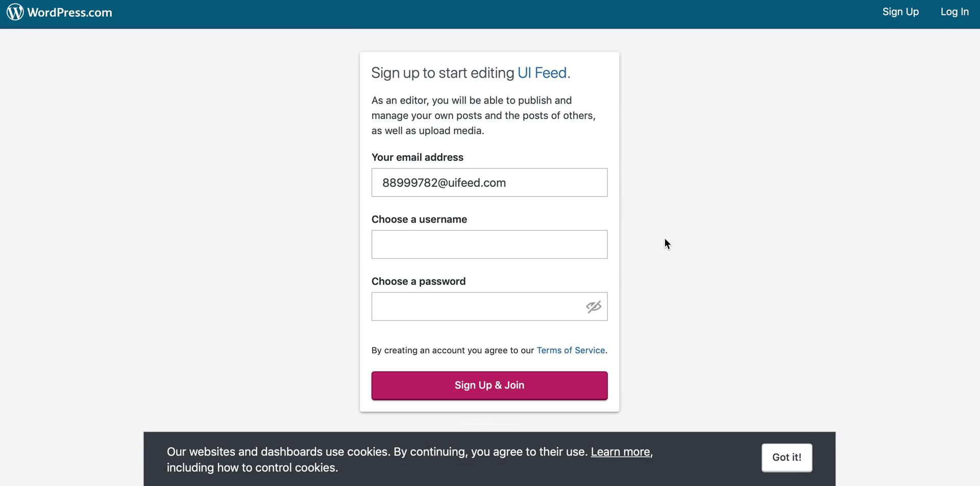
Task: Click the editor role description paragraph
Action: coord(483,115)
